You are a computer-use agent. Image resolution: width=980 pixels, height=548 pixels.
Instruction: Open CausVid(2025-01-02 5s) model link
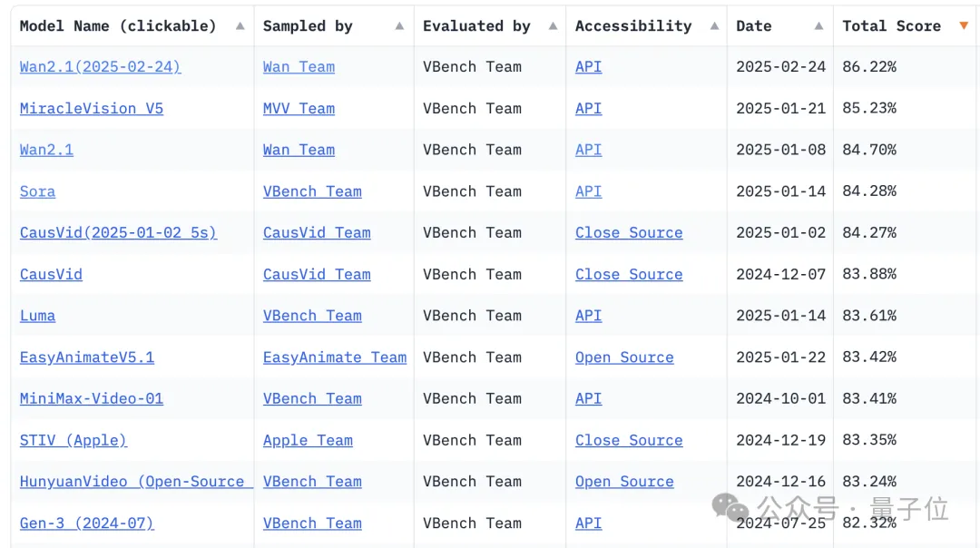pyautogui.click(x=118, y=233)
